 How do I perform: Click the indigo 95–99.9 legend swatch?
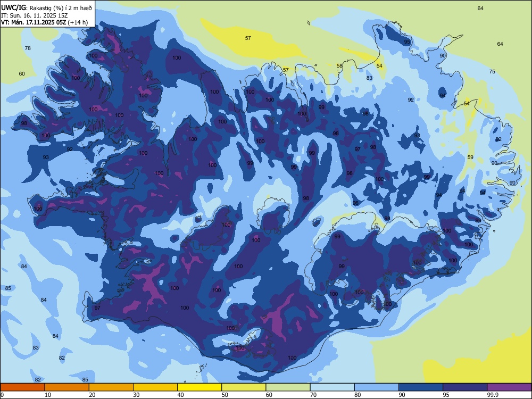[465, 387]
